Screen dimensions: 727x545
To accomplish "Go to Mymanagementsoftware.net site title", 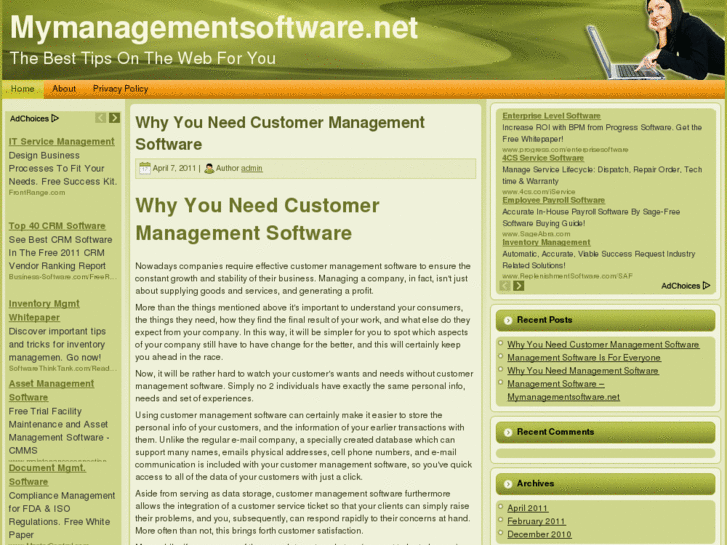I will 214,27.
